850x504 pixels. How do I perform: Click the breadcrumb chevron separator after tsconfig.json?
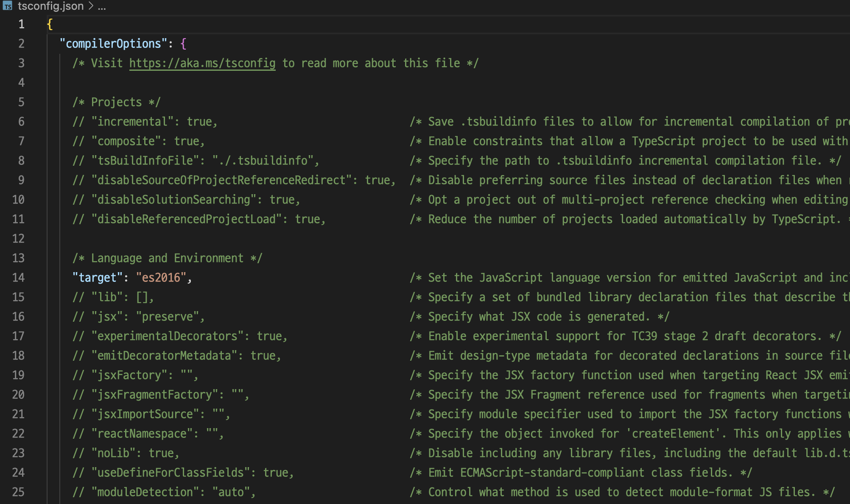(91, 6)
